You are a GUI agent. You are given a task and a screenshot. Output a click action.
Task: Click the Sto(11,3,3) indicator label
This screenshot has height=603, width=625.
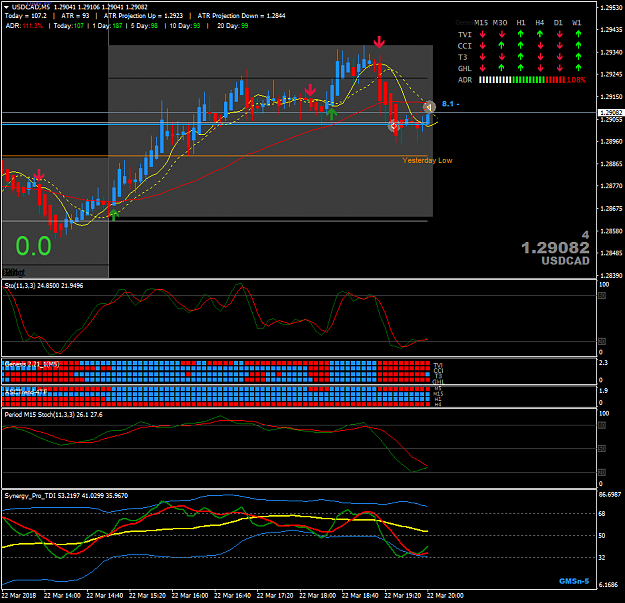pos(44,286)
